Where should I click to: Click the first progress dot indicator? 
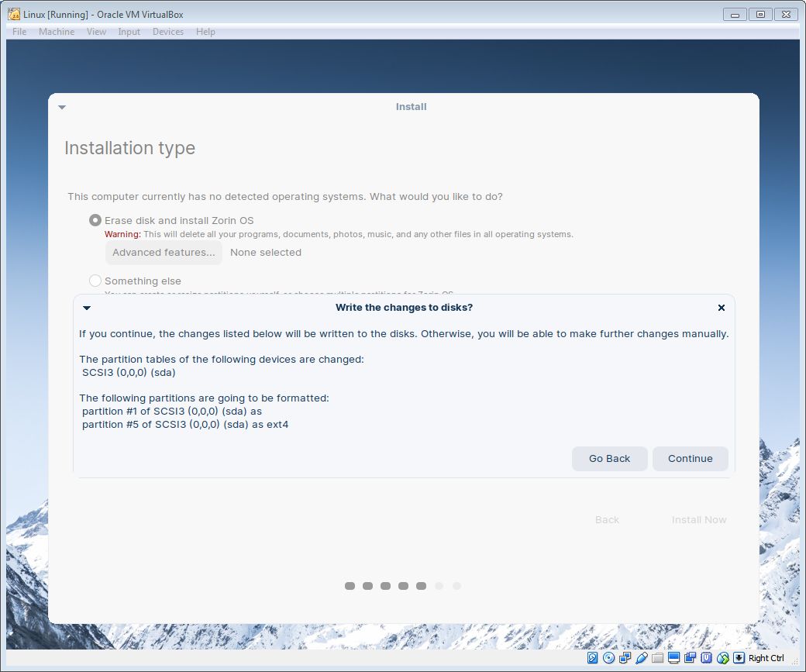pos(350,586)
